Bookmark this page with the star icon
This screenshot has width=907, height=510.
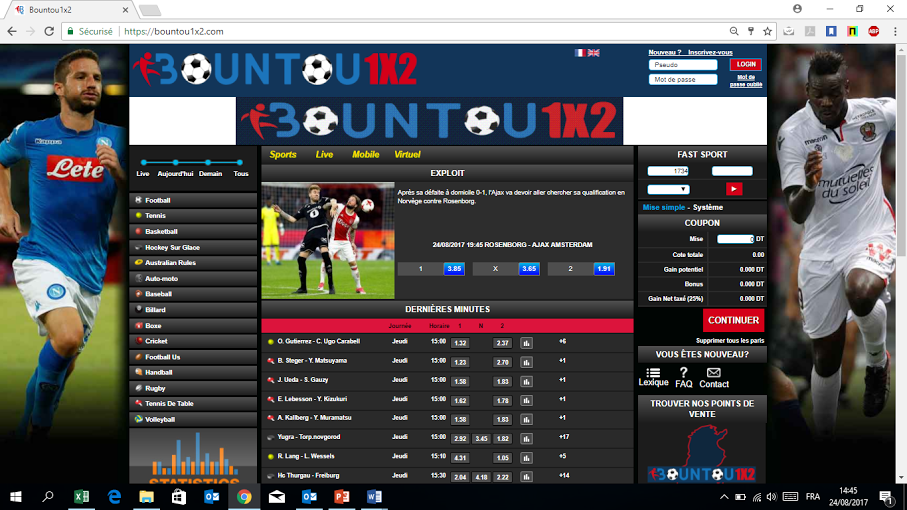coord(768,31)
